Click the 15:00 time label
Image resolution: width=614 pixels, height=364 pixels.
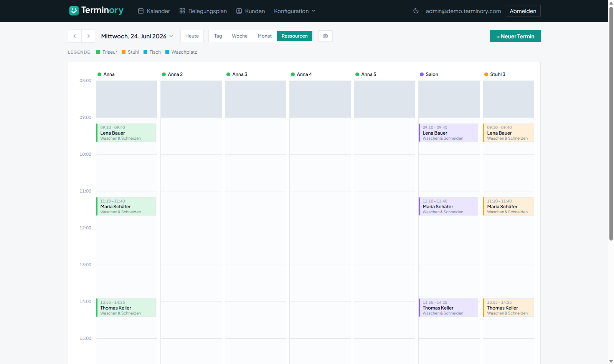[x=85, y=338]
